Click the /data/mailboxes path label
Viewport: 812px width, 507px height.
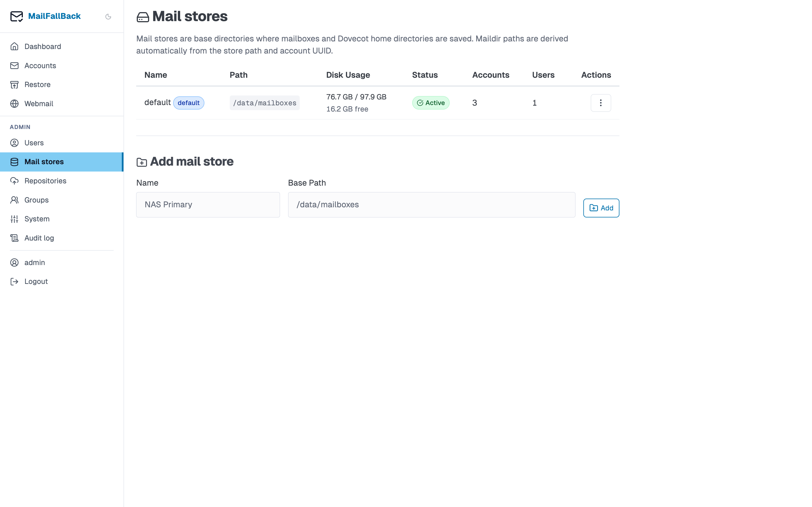264,103
